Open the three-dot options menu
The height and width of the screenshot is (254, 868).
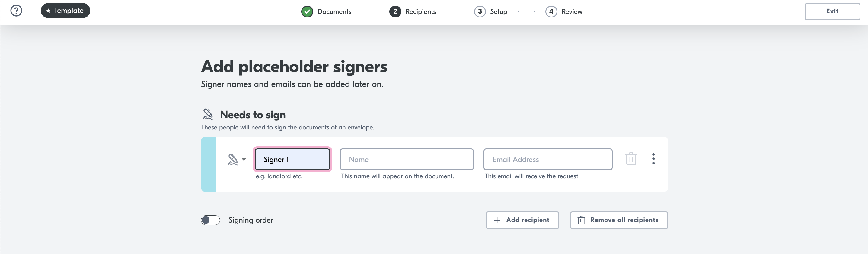coord(653,159)
